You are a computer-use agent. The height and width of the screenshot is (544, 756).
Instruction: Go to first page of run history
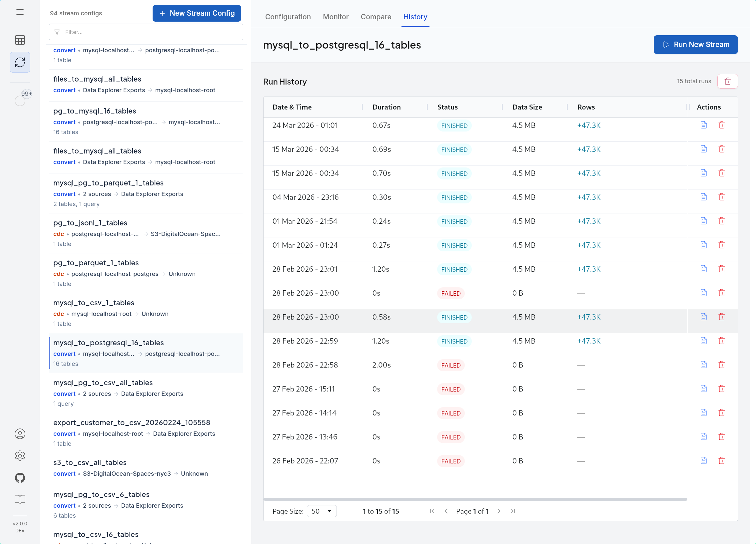pyautogui.click(x=432, y=511)
